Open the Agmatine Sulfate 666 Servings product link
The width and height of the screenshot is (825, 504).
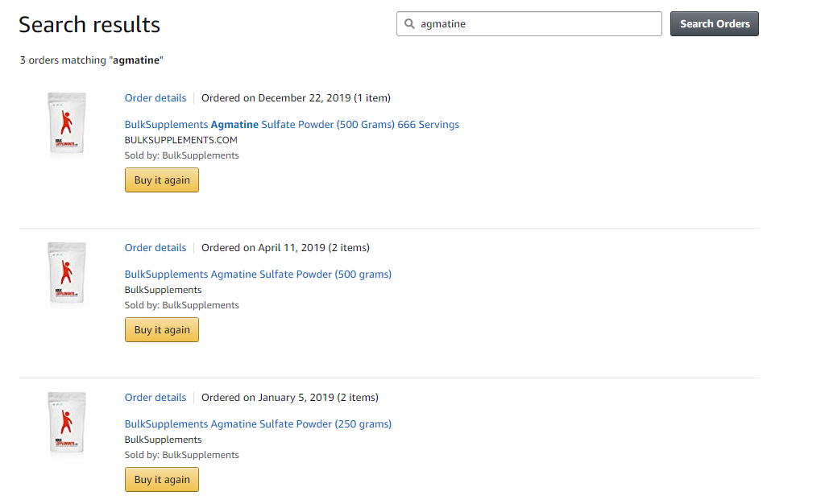click(292, 125)
